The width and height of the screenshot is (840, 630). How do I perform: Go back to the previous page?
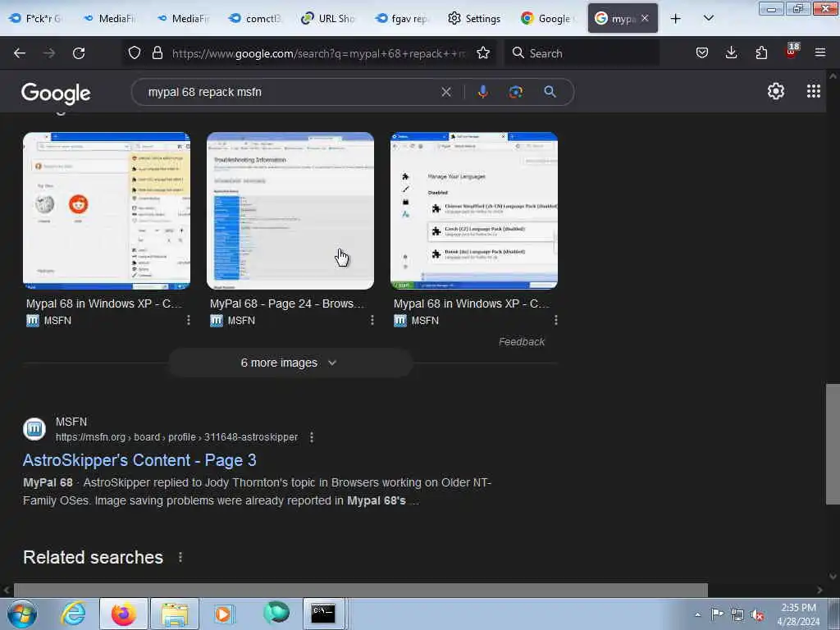(20, 53)
